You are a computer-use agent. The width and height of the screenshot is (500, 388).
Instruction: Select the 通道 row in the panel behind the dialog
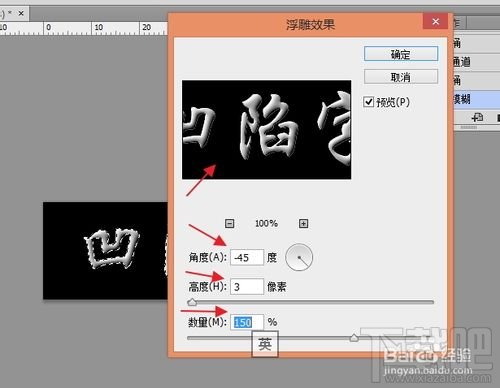pyautogui.click(x=477, y=62)
